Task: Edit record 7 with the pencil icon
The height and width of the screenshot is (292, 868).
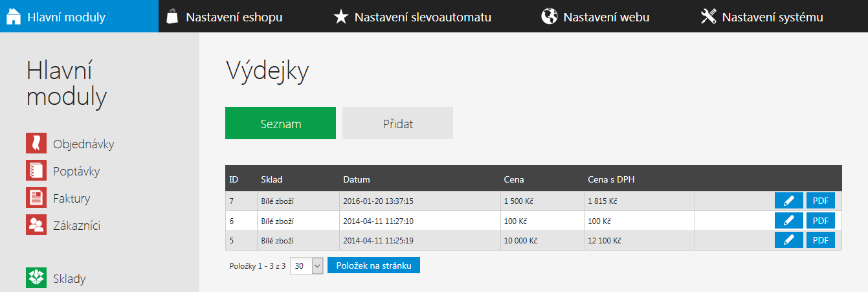Action: [788, 201]
